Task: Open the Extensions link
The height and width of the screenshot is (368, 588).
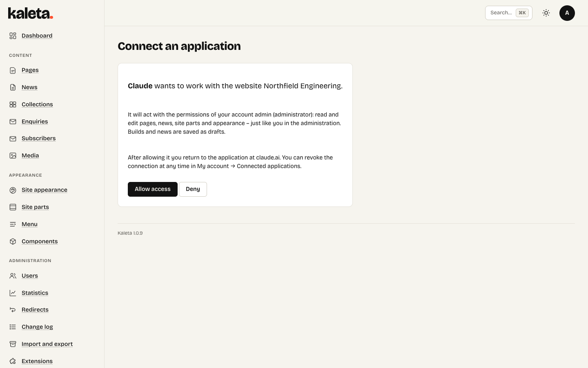Action: tap(37, 361)
